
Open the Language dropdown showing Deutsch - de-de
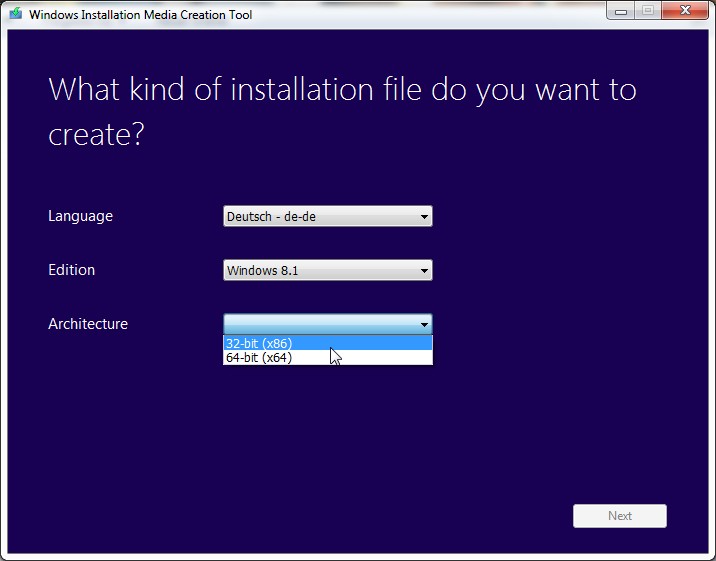pyautogui.click(x=327, y=216)
